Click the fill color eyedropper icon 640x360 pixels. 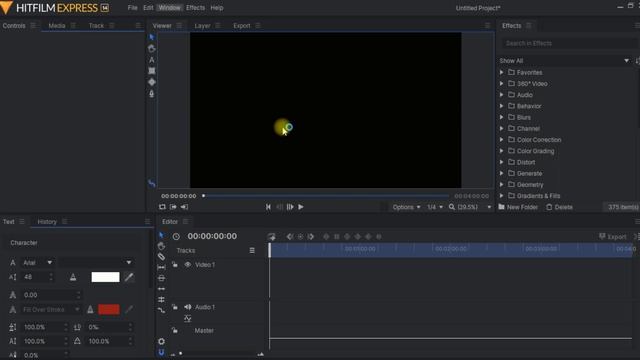(x=129, y=277)
